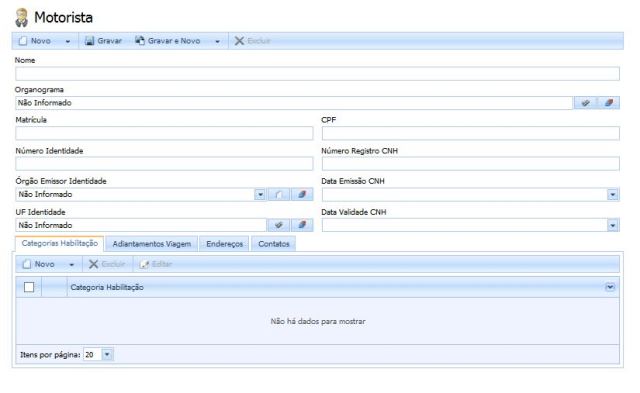Toggle the select-all checkbox in grid header

pos(29,287)
